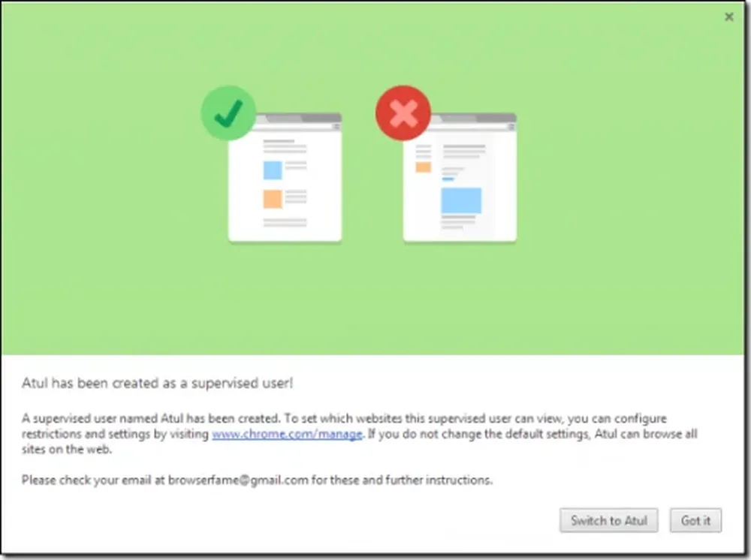Click the 'A supervised user named Atul' paragraph
The width and height of the screenshot is (751, 560).
click(x=359, y=434)
